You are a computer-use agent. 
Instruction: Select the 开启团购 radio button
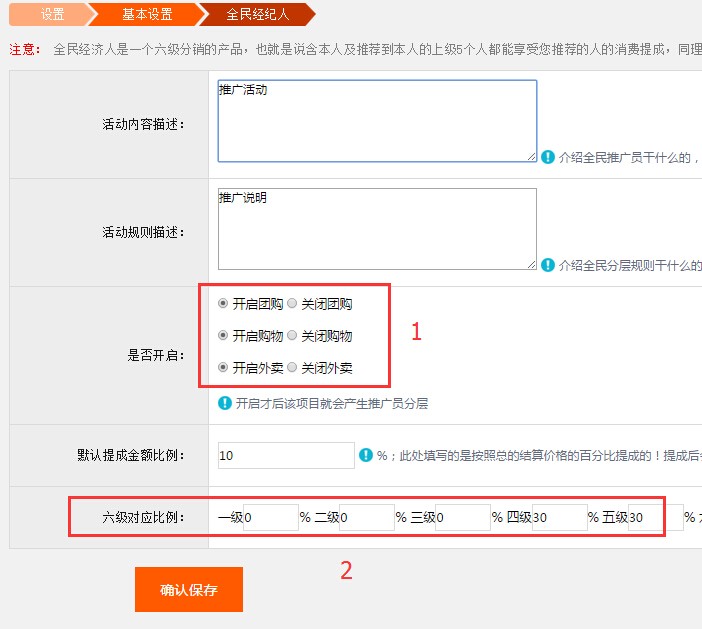coord(223,303)
